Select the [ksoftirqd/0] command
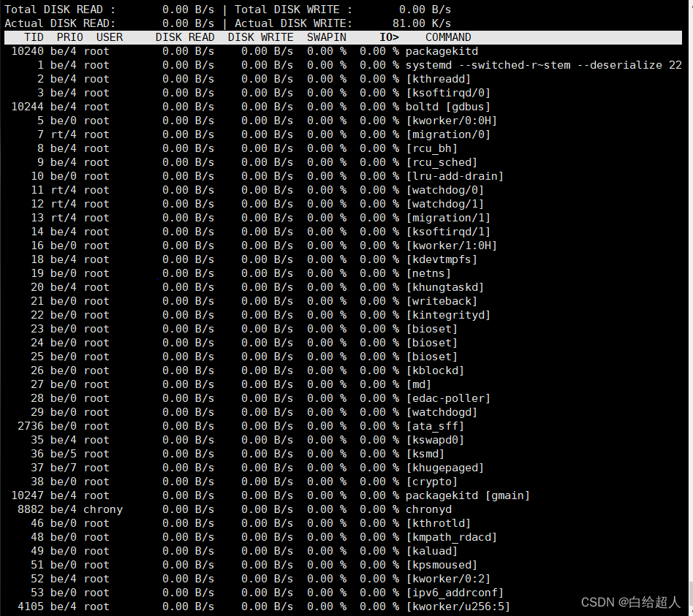This screenshot has height=616, width=693. click(448, 93)
